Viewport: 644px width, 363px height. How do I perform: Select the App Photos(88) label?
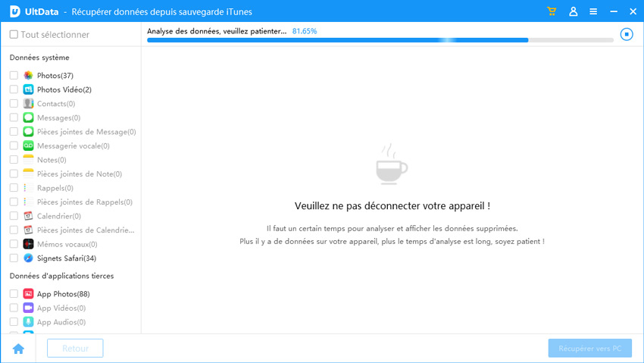click(x=63, y=294)
